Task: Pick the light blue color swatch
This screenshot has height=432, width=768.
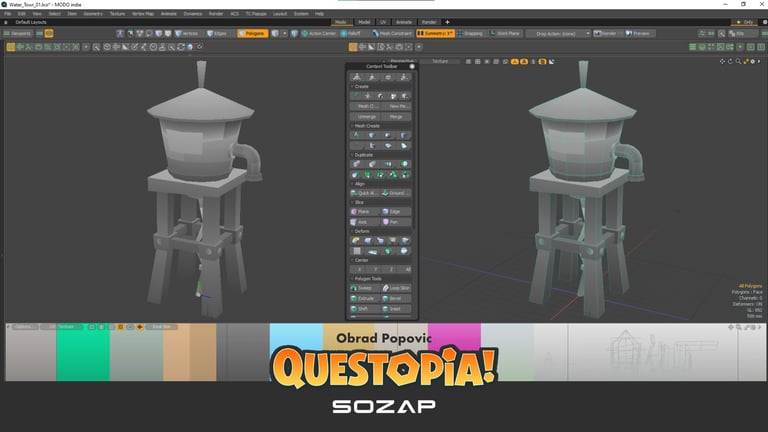Action: click(x=296, y=338)
